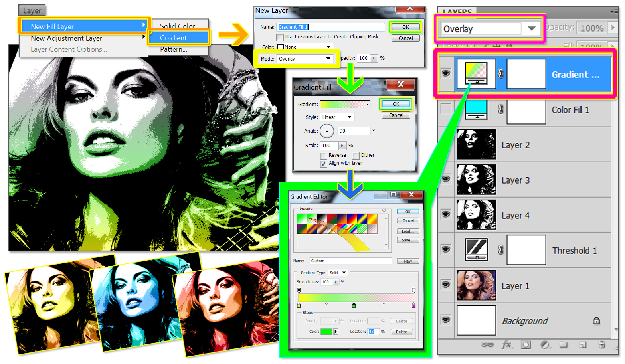Screen dimensions: 625x364
Task: Open the Layer menu
Action: (x=32, y=10)
